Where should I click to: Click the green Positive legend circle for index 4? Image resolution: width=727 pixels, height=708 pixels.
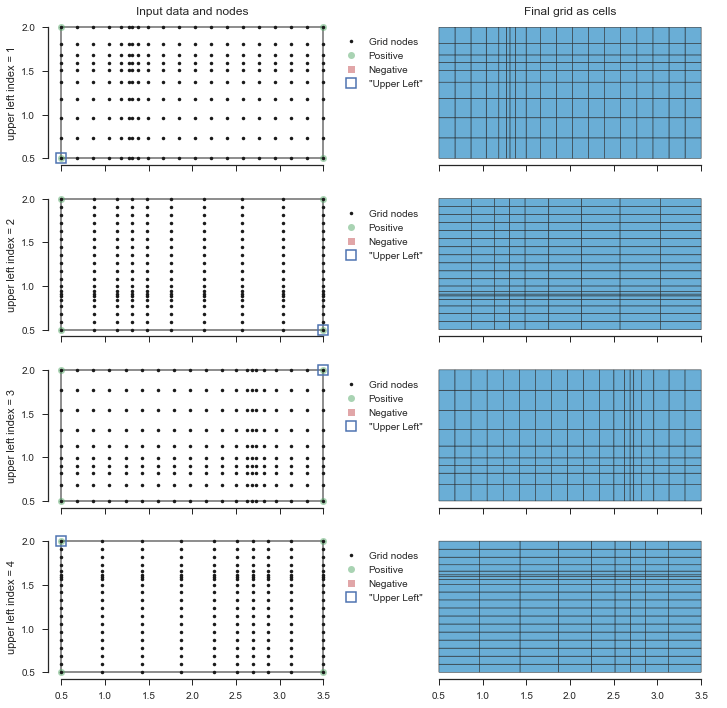[x=351, y=570]
